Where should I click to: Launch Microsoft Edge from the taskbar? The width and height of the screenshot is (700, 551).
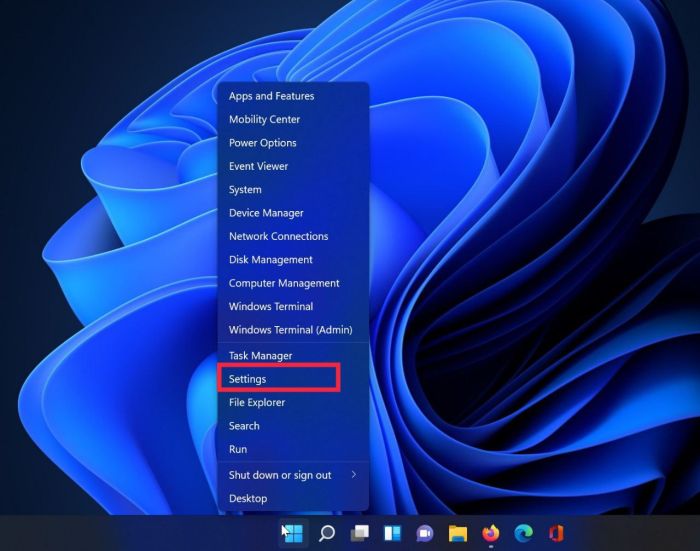tap(523, 533)
